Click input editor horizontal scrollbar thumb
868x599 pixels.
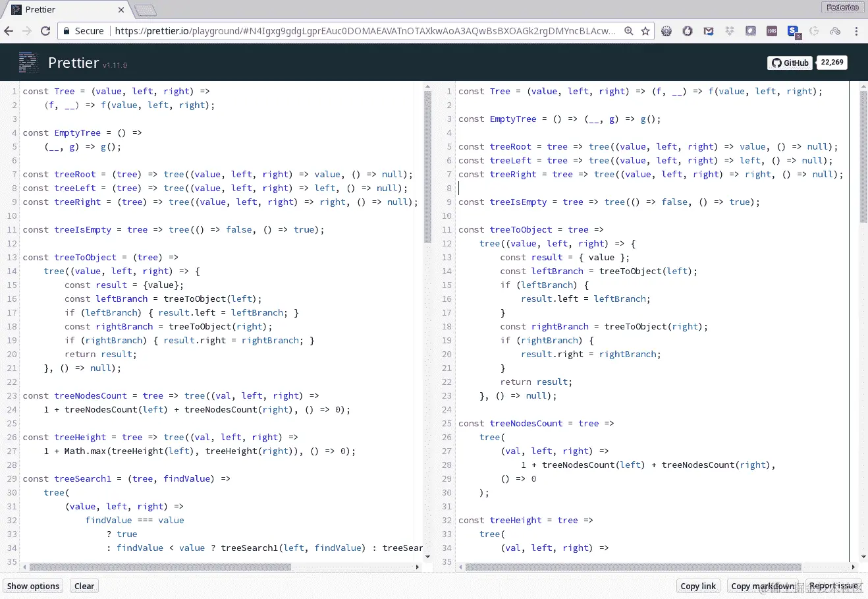coord(160,567)
